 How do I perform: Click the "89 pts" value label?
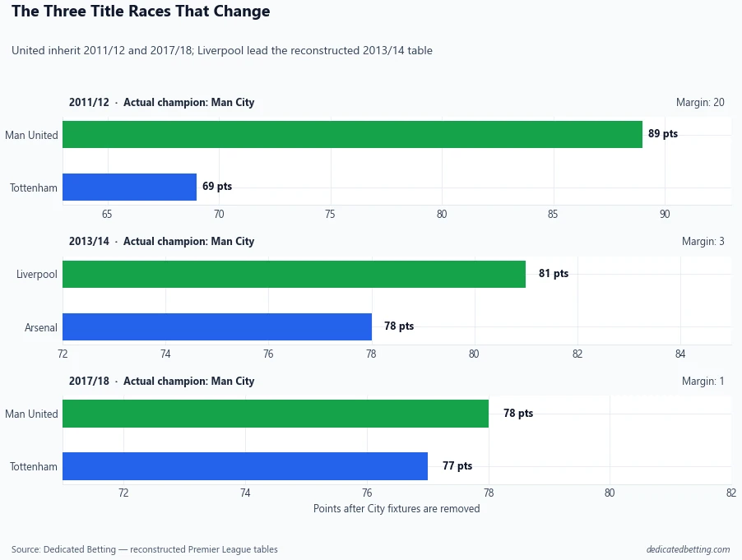663,134
